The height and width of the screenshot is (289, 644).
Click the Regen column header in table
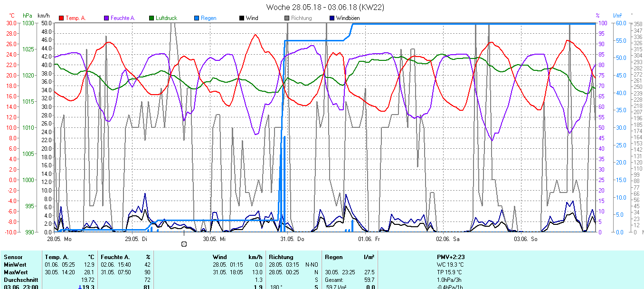(x=333, y=257)
